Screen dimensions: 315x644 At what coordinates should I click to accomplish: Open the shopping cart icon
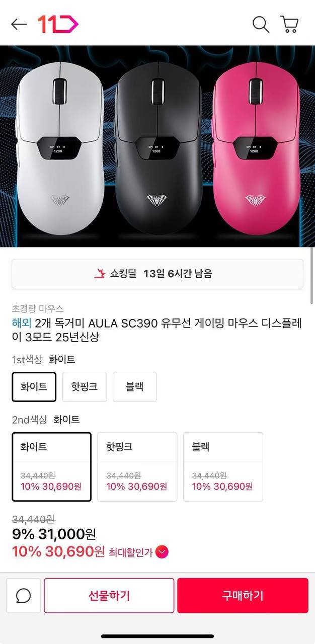tap(289, 24)
